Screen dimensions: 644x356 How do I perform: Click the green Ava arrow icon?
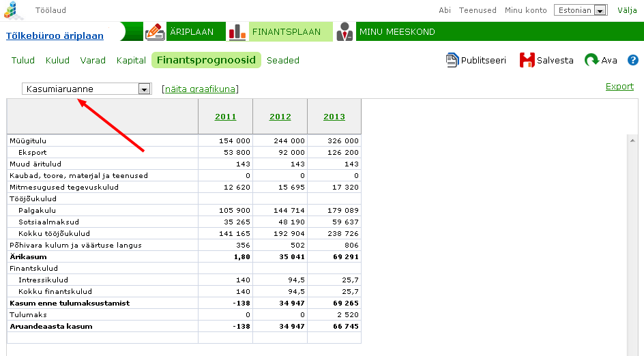[591, 60]
